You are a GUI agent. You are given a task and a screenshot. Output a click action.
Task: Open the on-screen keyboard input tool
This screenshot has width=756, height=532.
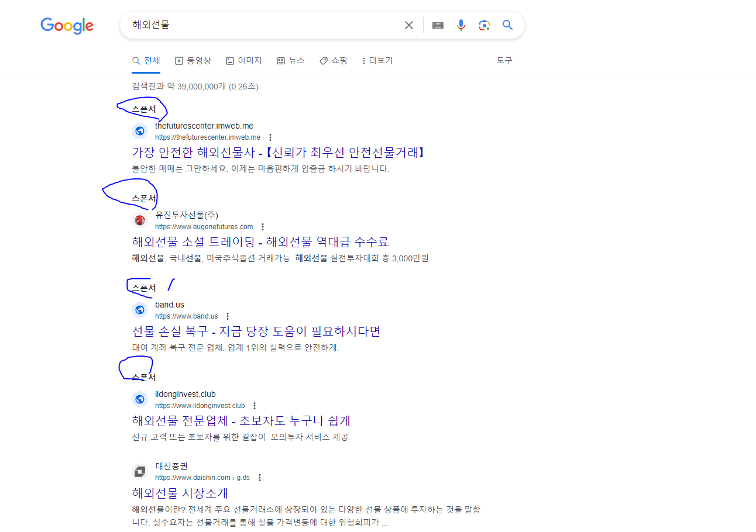(438, 25)
